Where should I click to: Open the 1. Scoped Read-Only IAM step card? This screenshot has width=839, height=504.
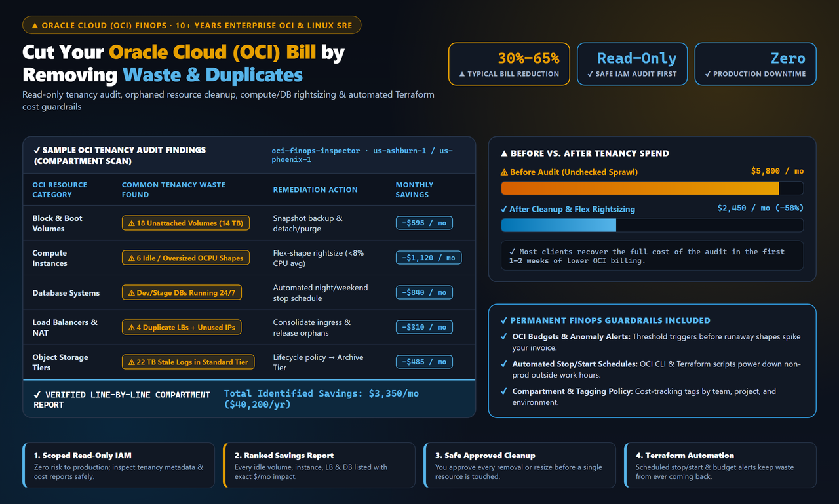coord(119,465)
